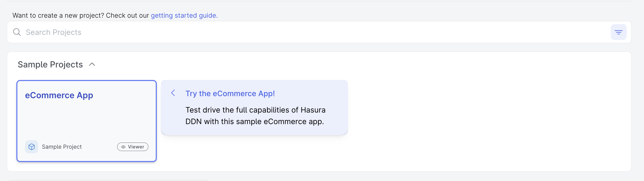Open the project filter options icon
This screenshot has height=181, width=644.
[618, 32]
